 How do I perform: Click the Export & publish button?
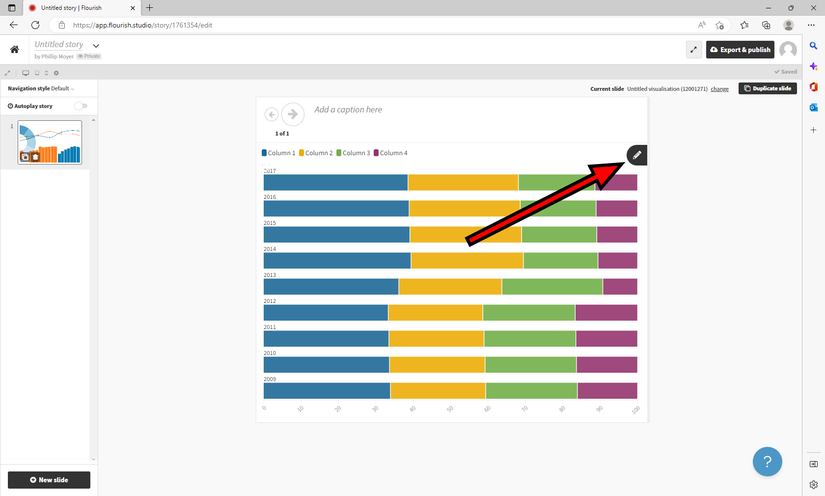tap(740, 49)
